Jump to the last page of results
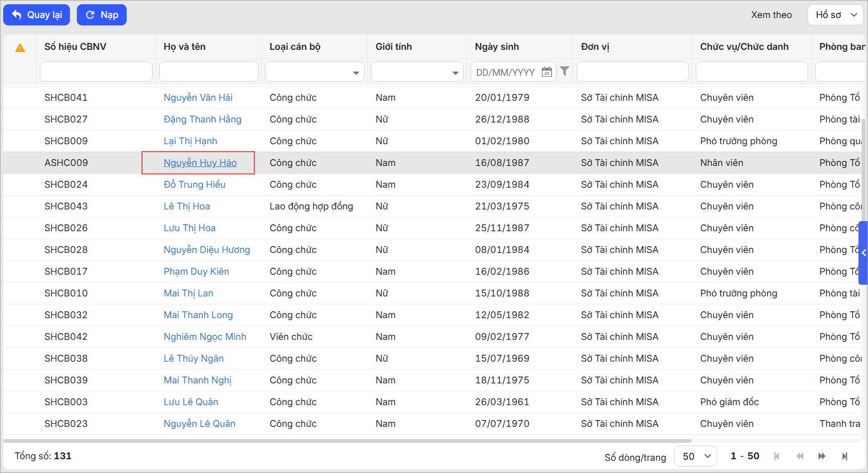Image resolution: width=868 pixels, height=473 pixels. click(x=845, y=456)
